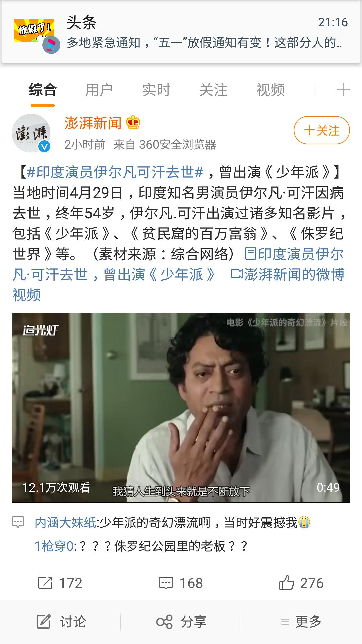Image resolution: width=362 pixels, height=644 pixels.
Task: Like the post with thumbs-up icon
Action: tap(286, 583)
